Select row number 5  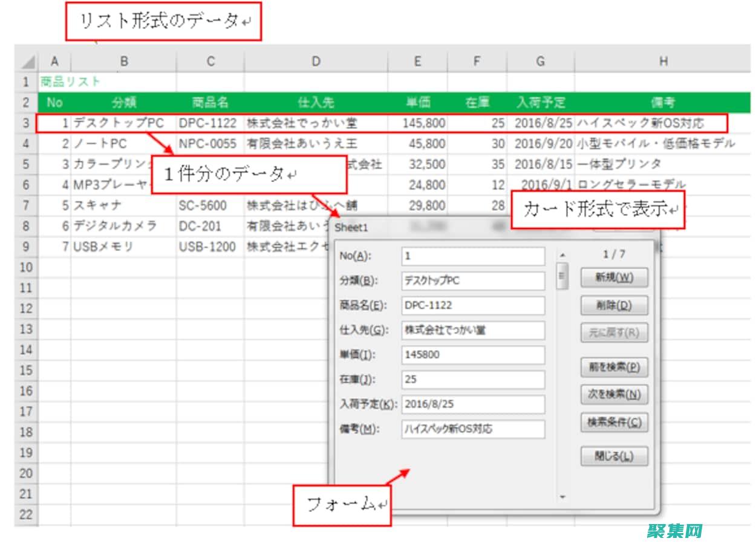pyautogui.click(x=25, y=164)
